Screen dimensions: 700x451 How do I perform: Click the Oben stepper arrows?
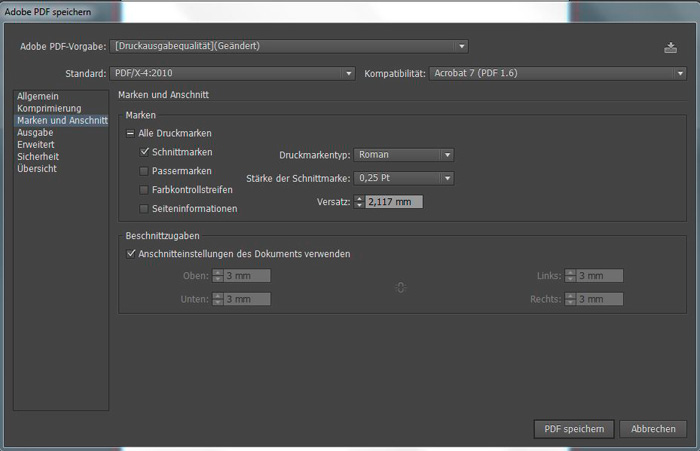coord(218,276)
